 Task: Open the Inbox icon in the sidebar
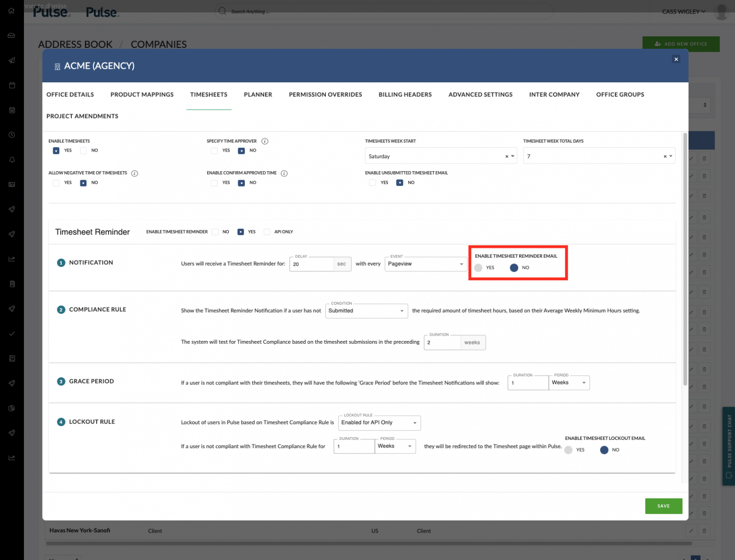[11, 35]
